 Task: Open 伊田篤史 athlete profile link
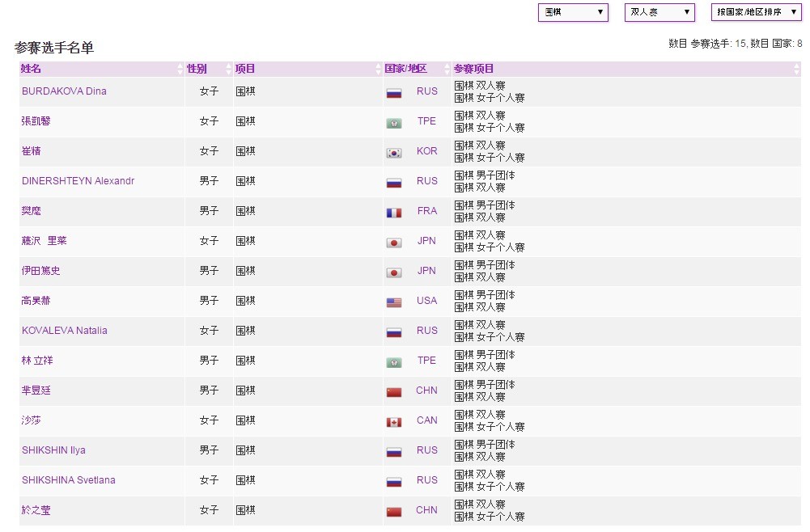click(x=40, y=271)
